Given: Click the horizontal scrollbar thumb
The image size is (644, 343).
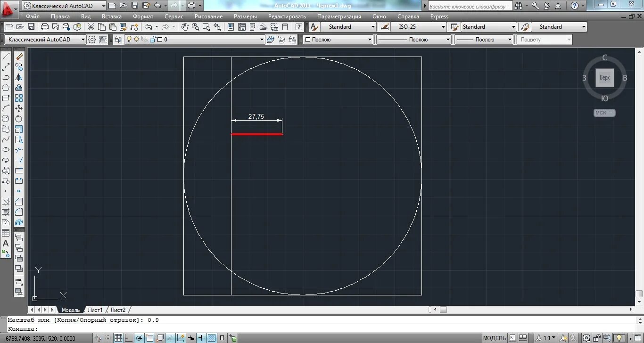Looking at the screenshot, I should [x=443, y=310].
